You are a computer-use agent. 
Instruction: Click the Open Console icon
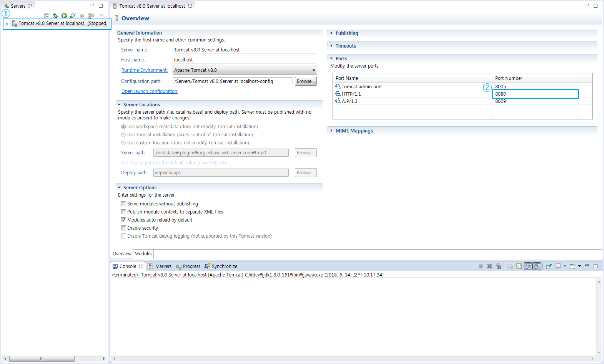[572, 266]
